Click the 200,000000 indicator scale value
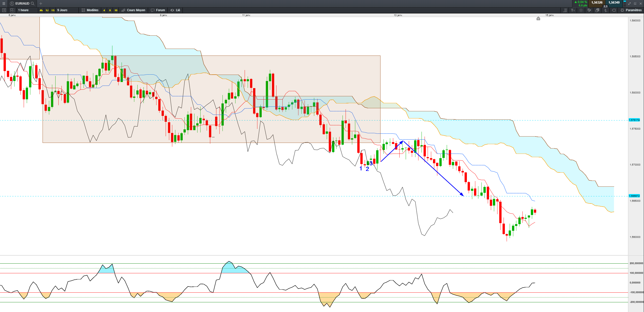 click(636, 263)
